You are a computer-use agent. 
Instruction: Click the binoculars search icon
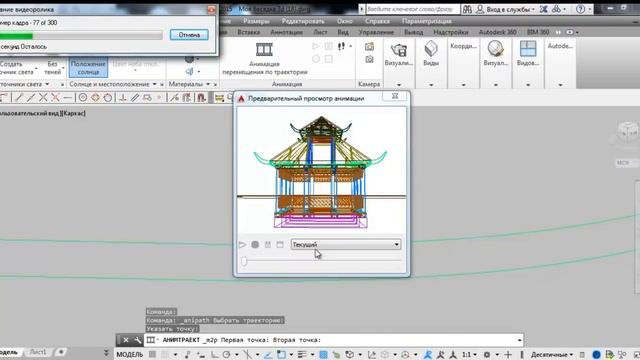(x=467, y=9)
